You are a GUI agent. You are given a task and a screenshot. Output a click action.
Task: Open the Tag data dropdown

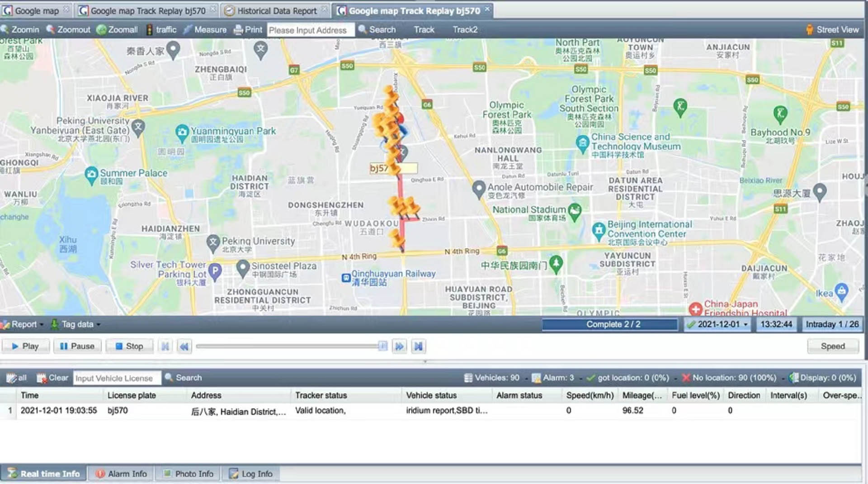click(x=76, y=324)
